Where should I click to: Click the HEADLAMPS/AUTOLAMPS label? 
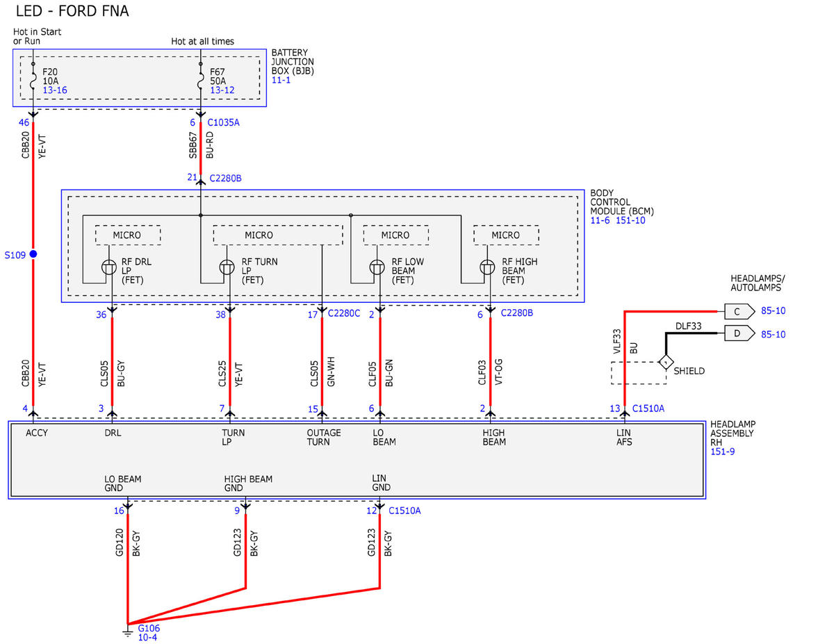pos(756,283)
